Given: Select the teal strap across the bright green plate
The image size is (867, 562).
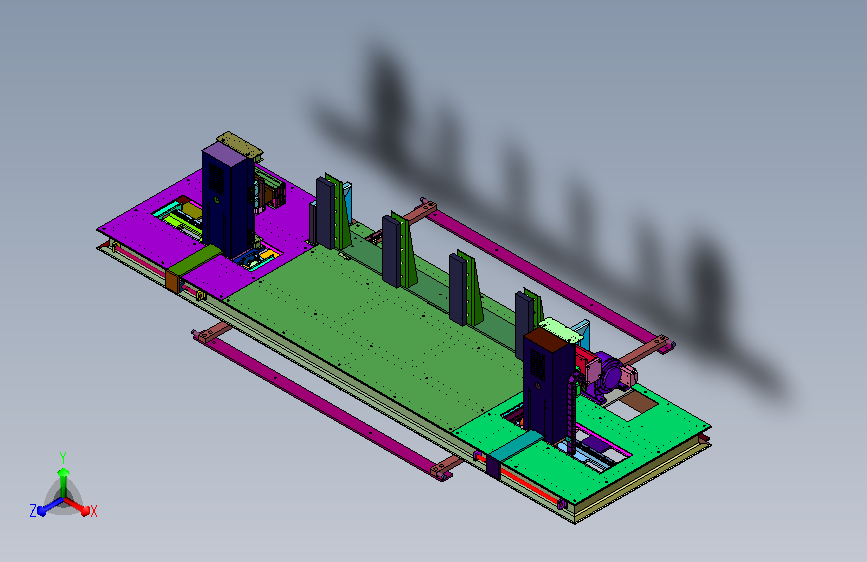Looking at the screenshot, I should pyautogui.click(x=516, y=446).
